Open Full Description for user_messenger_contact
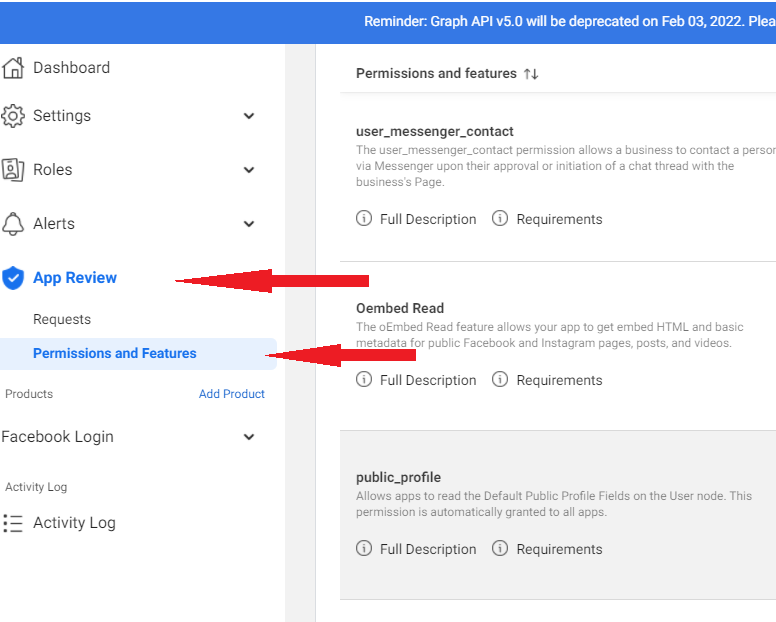This screenshot has height=622, width=776. [x=428, y=219]
